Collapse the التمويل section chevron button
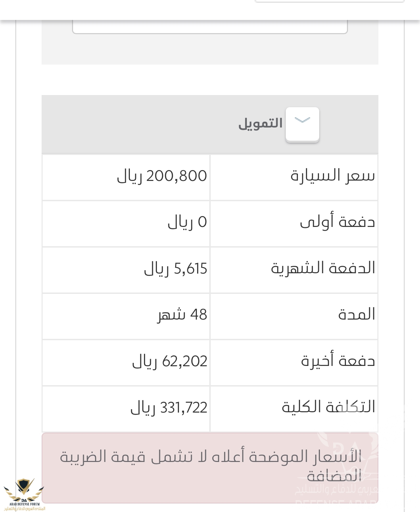The width and height of the screenshot is (420, 512). 302,124
